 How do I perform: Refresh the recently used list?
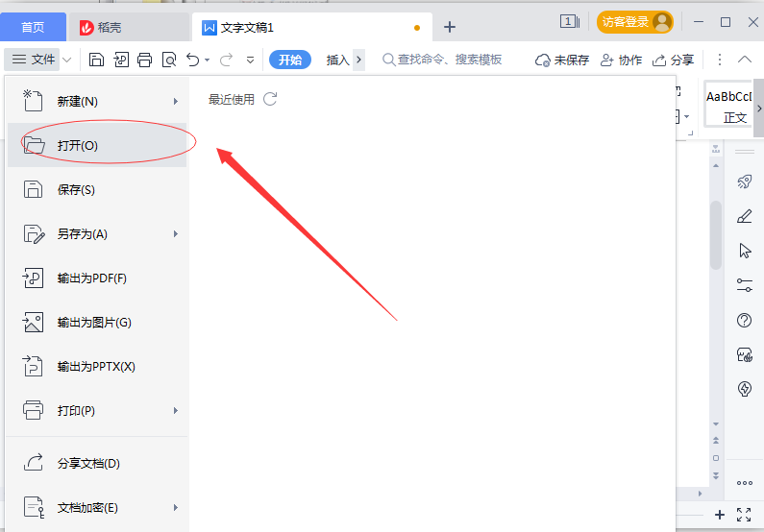click(x=270, y=99)
